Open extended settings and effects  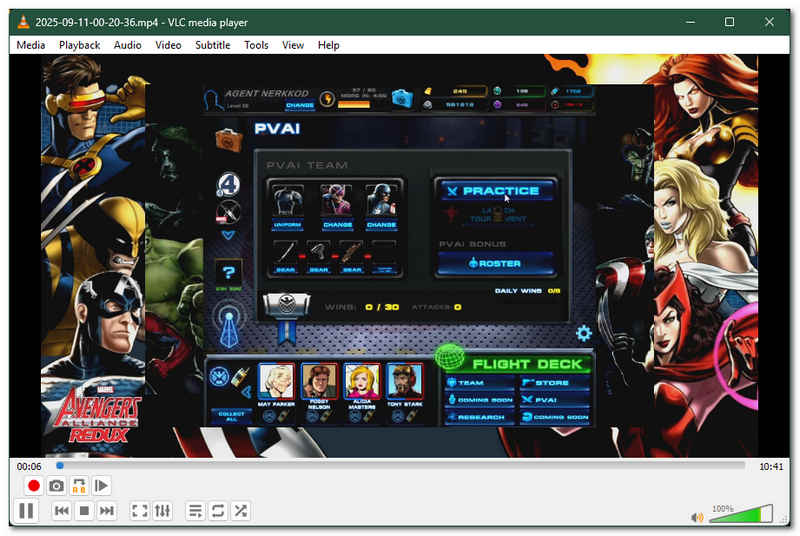(163, 511)
